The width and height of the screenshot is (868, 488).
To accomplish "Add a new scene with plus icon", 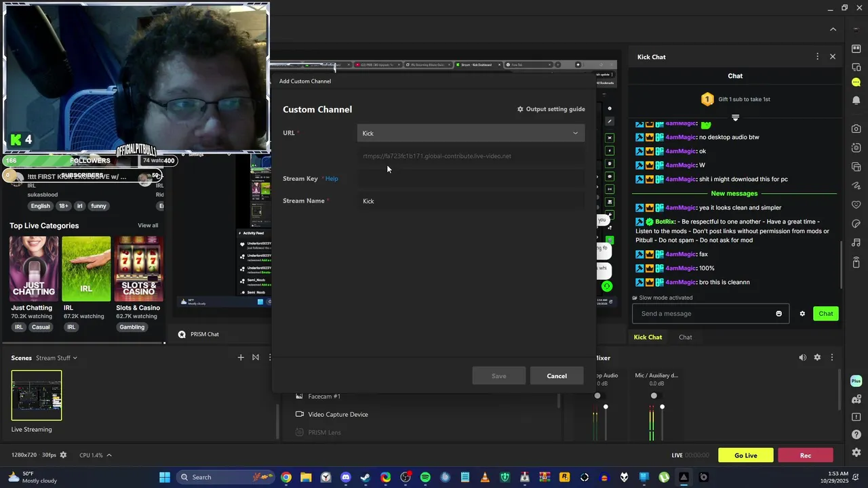I will point(240,357).
